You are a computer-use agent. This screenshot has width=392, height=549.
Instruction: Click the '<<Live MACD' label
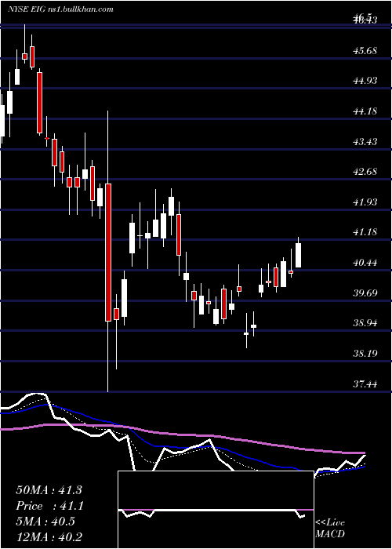coord(330,529)
